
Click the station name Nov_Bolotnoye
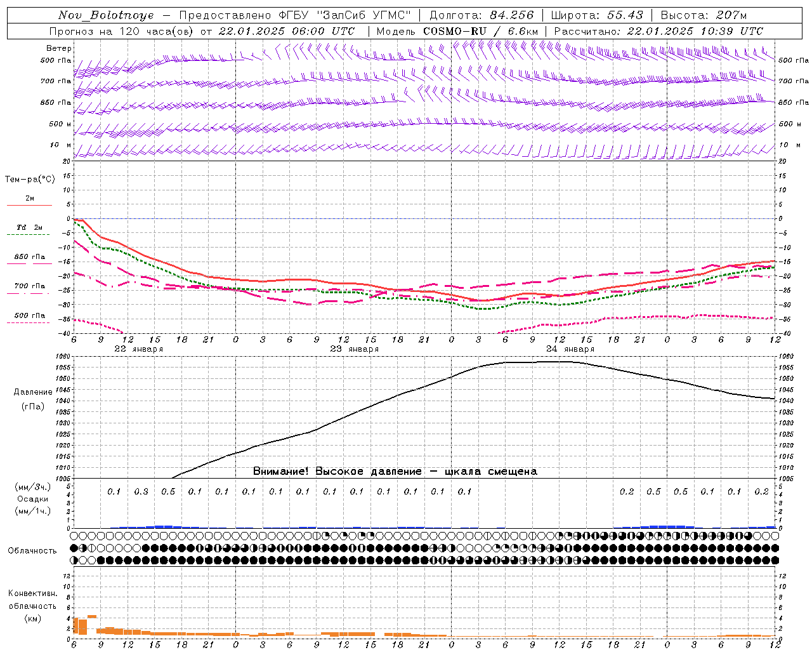click(106, 15)
